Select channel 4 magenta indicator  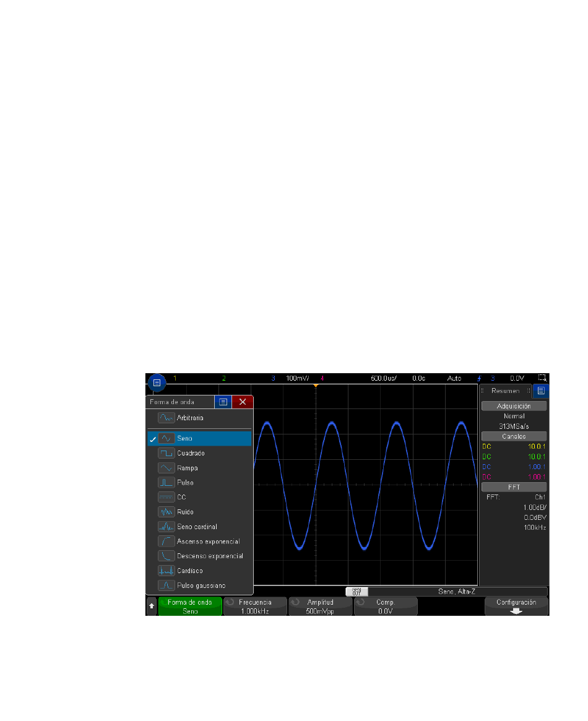pos(322,378)
